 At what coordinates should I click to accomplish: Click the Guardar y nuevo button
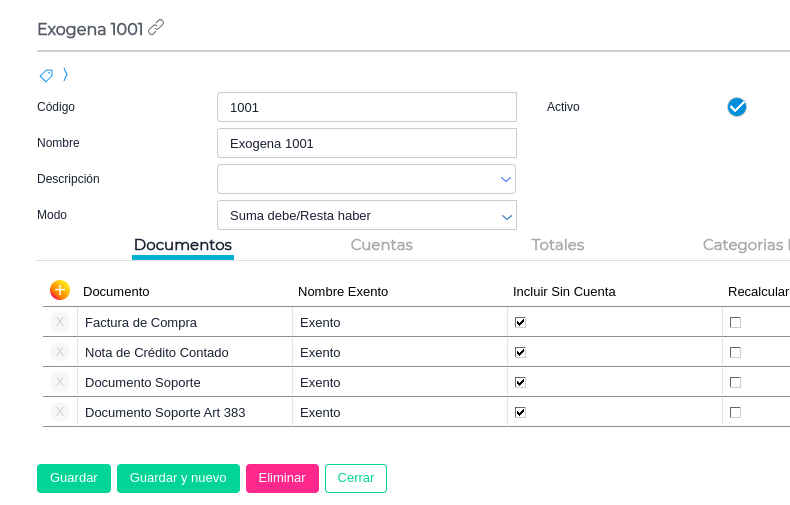tap(178, 478)
